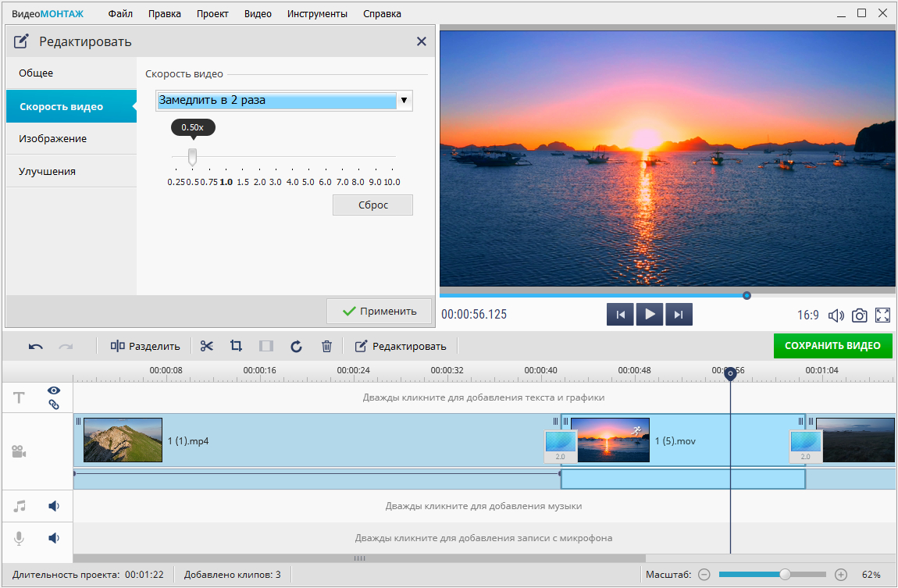This screenshot has width=898, height=588.
Task: Click the Сохранить видео button
Action: 832,346
